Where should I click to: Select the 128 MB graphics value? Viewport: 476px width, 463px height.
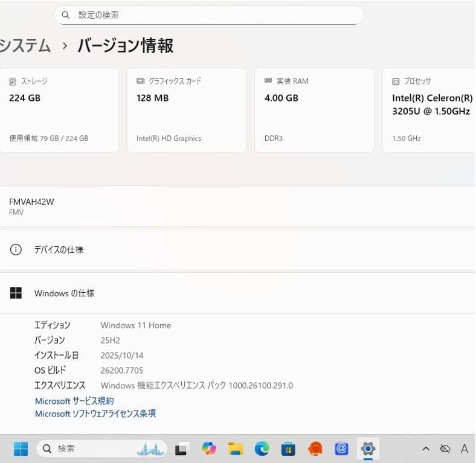[152, 98]
